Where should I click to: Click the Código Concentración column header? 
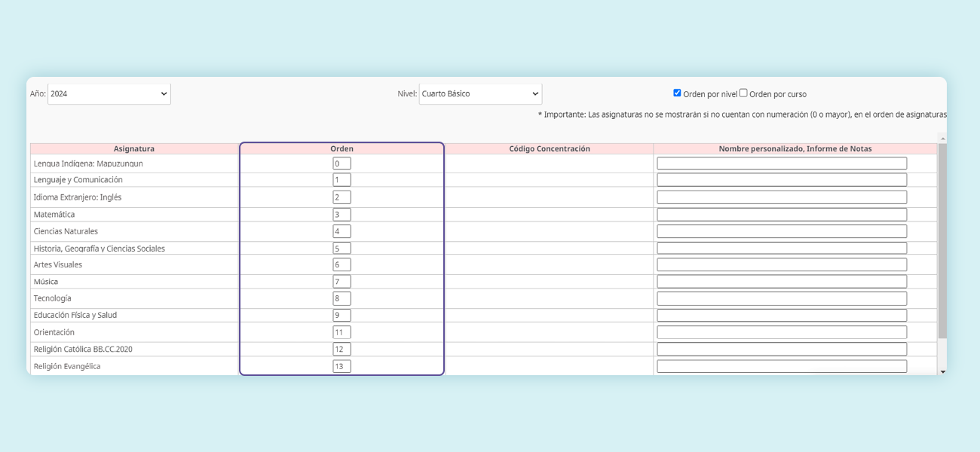click(550, 148)
